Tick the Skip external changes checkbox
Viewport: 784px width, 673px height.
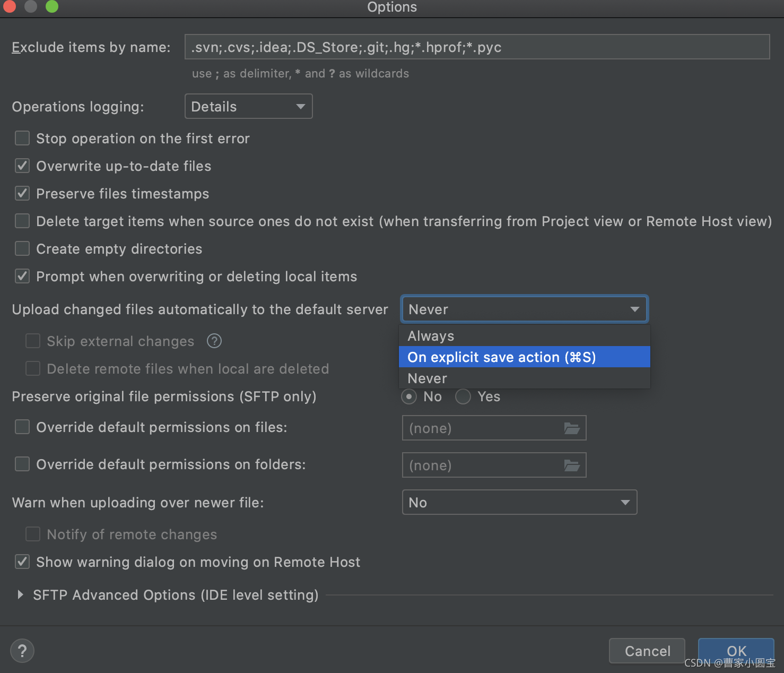tap(33, 341)
